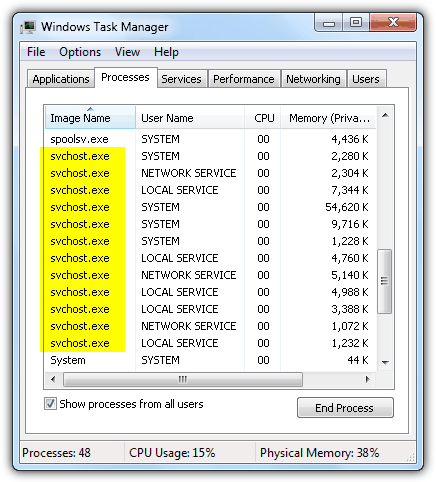Click the vertical scrollbar up arrow

[385, 116]
